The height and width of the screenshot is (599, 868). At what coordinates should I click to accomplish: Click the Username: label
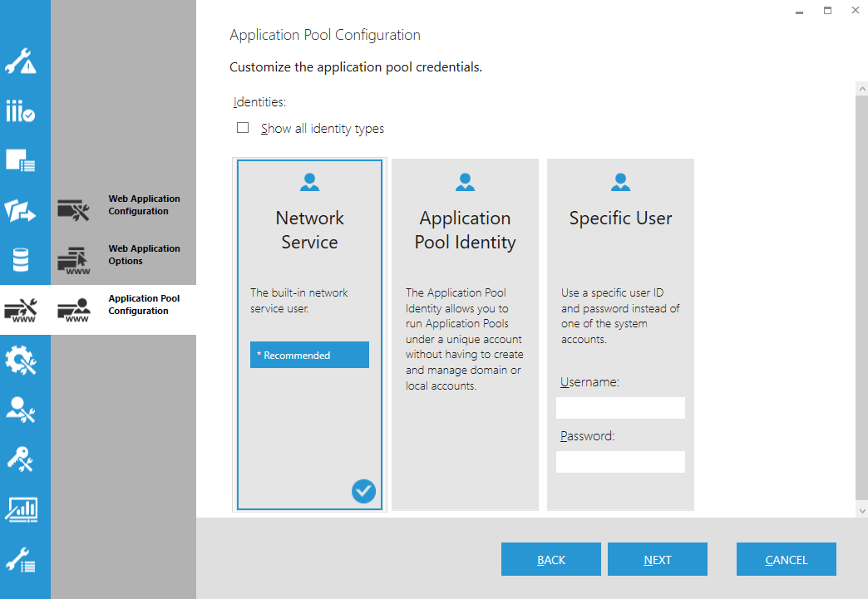[589, 381]
